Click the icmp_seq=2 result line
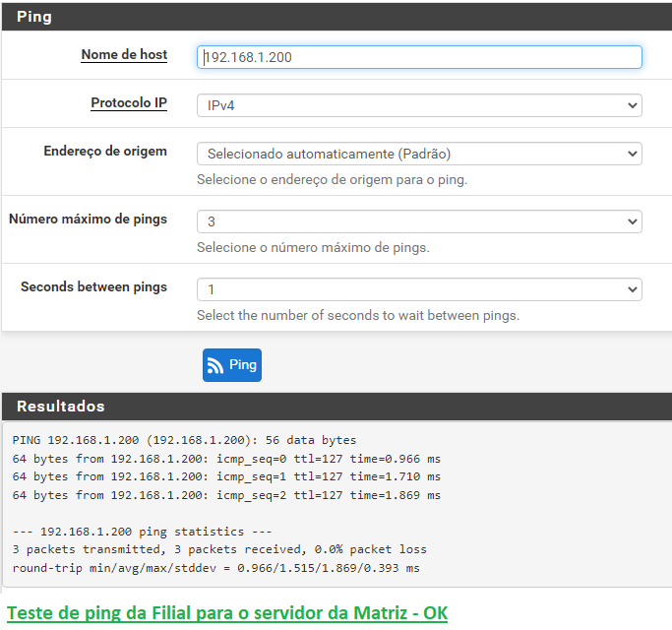Viewport: 672px width, 630px height. pos(226,495)
